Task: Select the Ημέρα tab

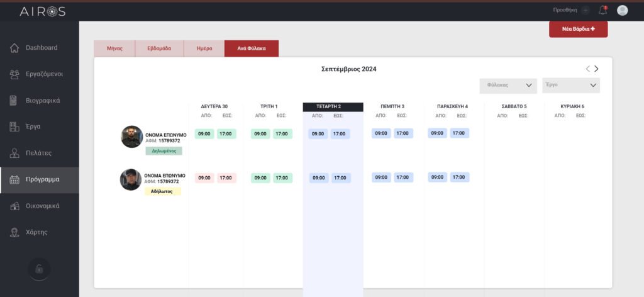Action: click(204, 48)
